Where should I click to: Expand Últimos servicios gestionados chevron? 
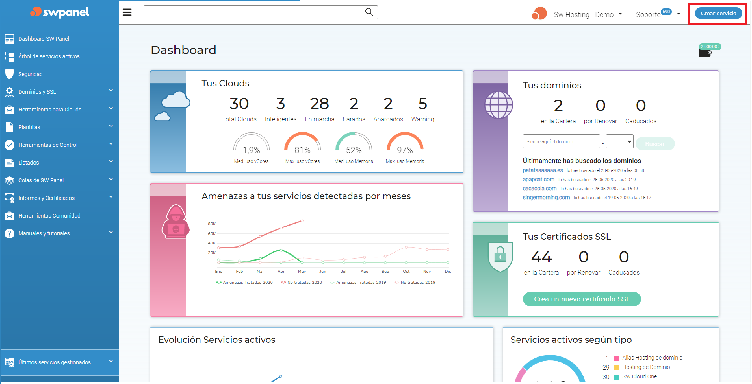click(111, 361)
